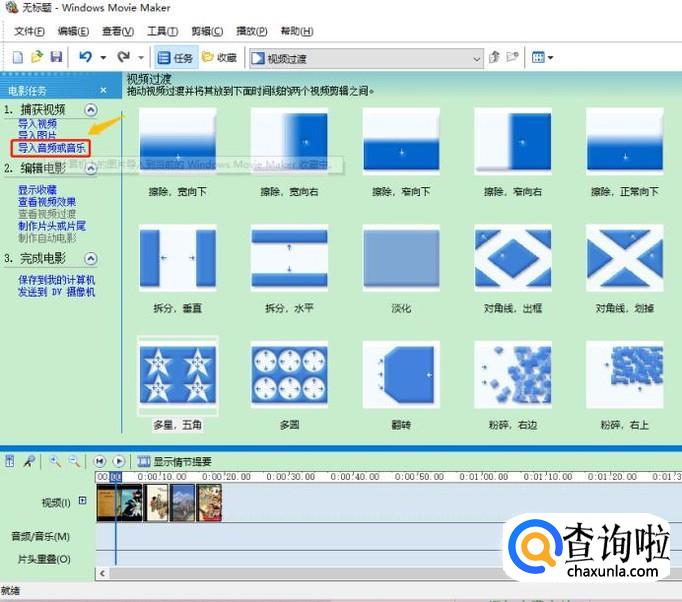Click the timeline zoom out magnifier
This screenshot has height=602, width=682.
coord(74,461)
